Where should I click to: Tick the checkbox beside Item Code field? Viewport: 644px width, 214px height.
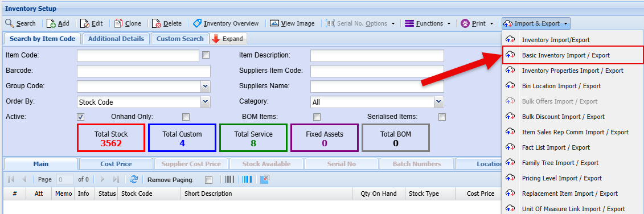click(206, 55)
